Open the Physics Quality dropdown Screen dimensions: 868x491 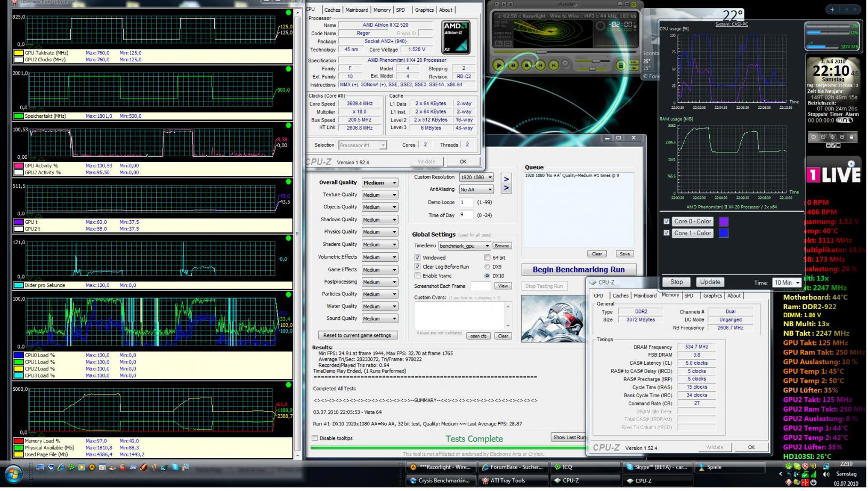pyautogui.click(x=380, y=232)
